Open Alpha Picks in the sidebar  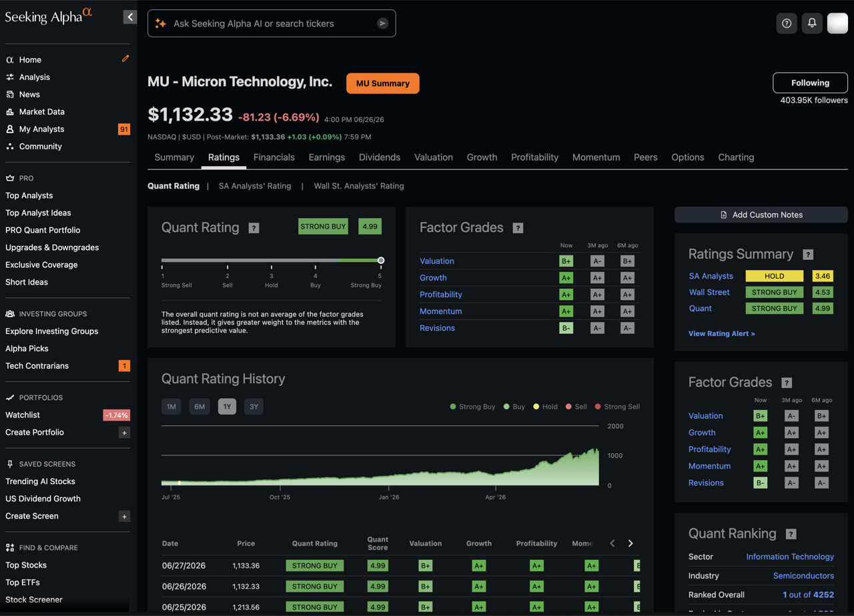[27, 349]
